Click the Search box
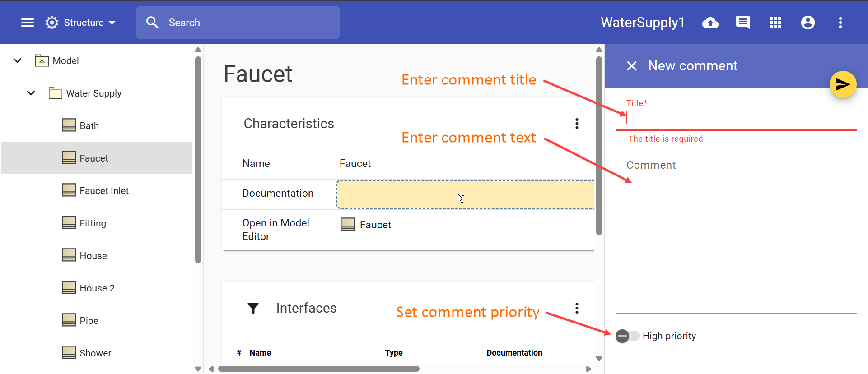 pos(238,23)
